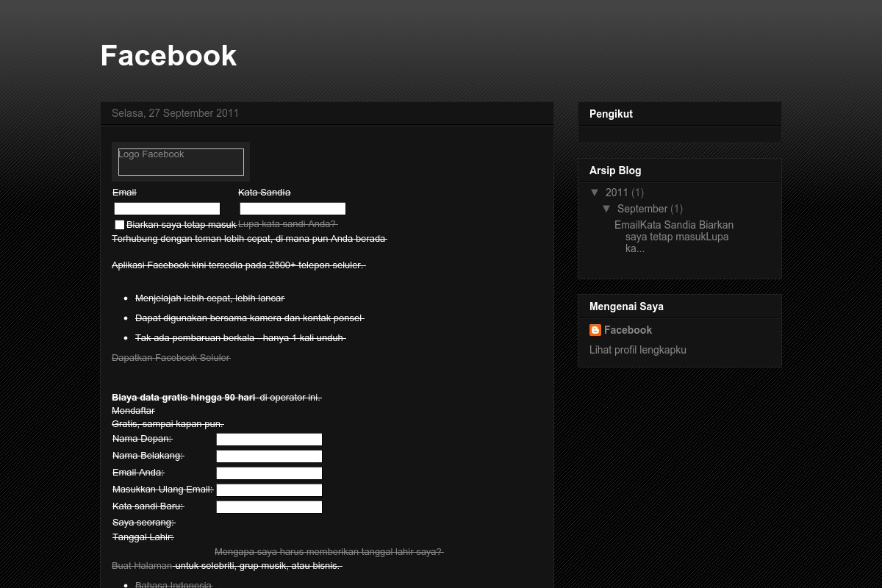Click inside the Nama Belakang field
The height and width of the screenshot is (588, 882).
(x=269, y=456)
